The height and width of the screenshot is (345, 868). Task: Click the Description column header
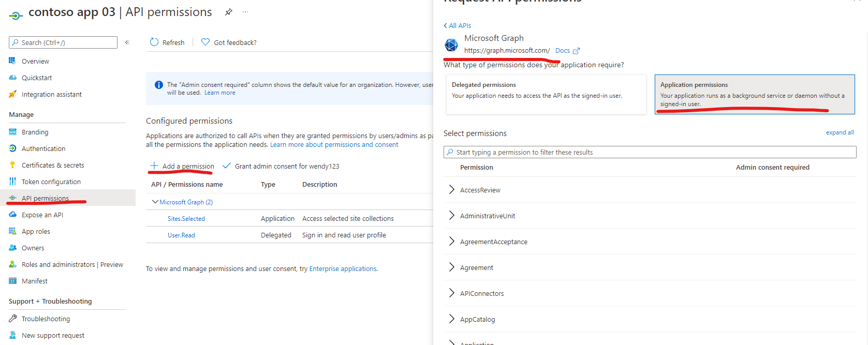point(320,185)
